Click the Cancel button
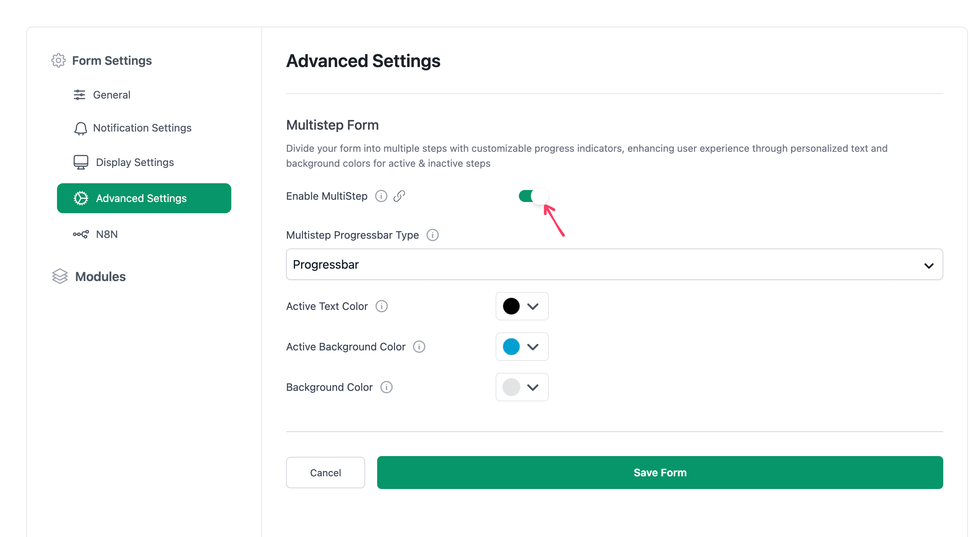The height and width of the screenshot is (537, 980). pyautogui.click(x=325, y=473)
